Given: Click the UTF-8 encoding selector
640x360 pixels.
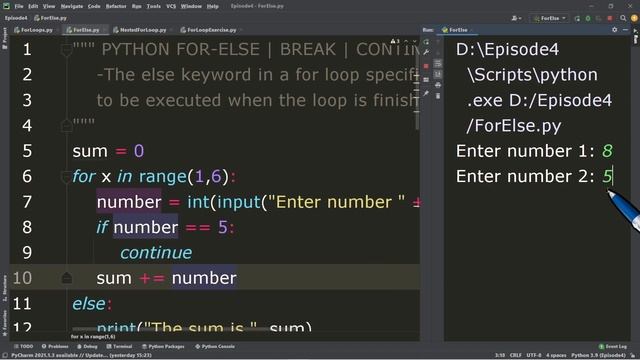Looking at the screenshot, I should (x=534, y=356).
